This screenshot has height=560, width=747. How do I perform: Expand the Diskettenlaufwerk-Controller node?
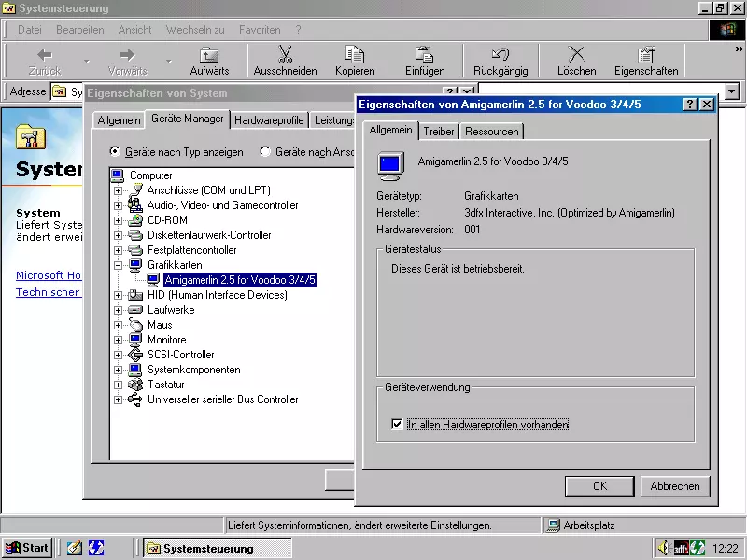tap(118, 235)
